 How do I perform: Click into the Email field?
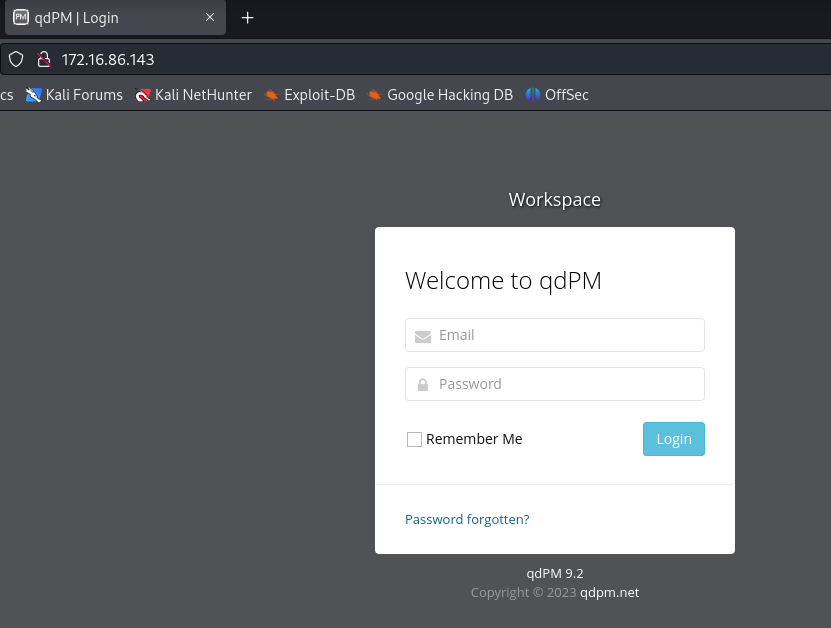pyautogui.click(x=555, y=335)
